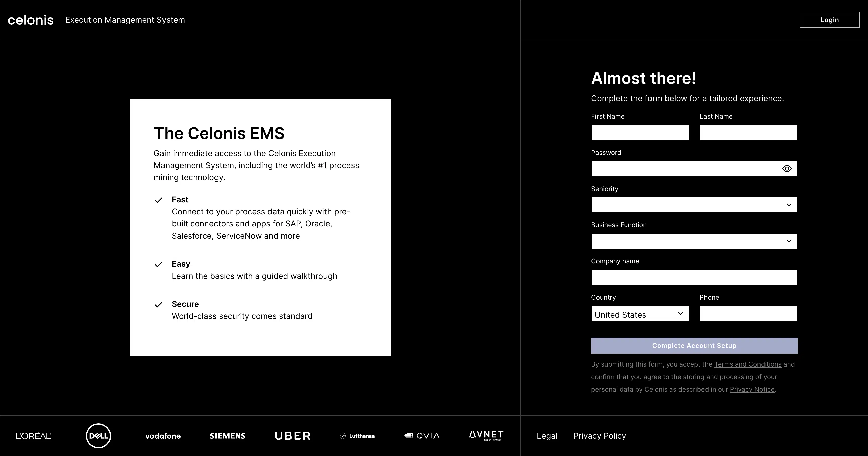This screenshot has height=456, width=868.
Task: Open the Legal footer link
Action: pyautogui.click(x=547, y=436)
